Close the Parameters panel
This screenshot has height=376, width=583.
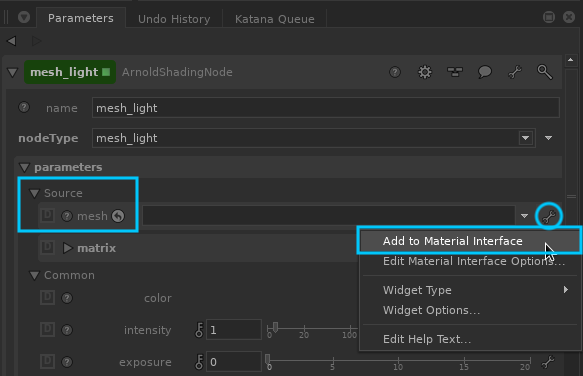coord(569,17)
